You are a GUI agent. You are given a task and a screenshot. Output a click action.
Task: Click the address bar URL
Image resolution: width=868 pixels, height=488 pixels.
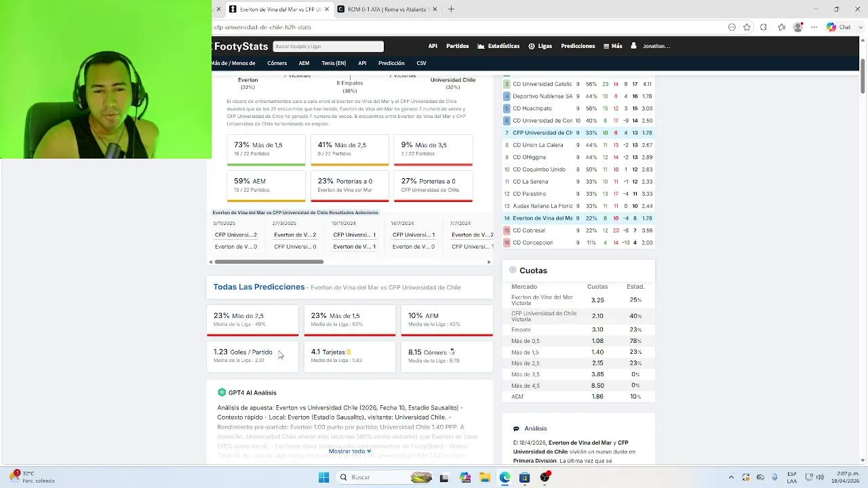[x=262, y=27]
